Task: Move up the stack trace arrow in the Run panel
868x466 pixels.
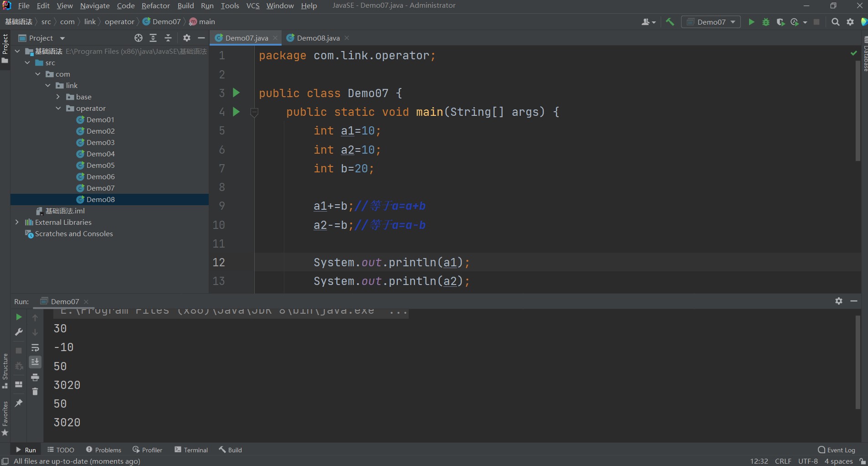Action: tap(35, 317)
